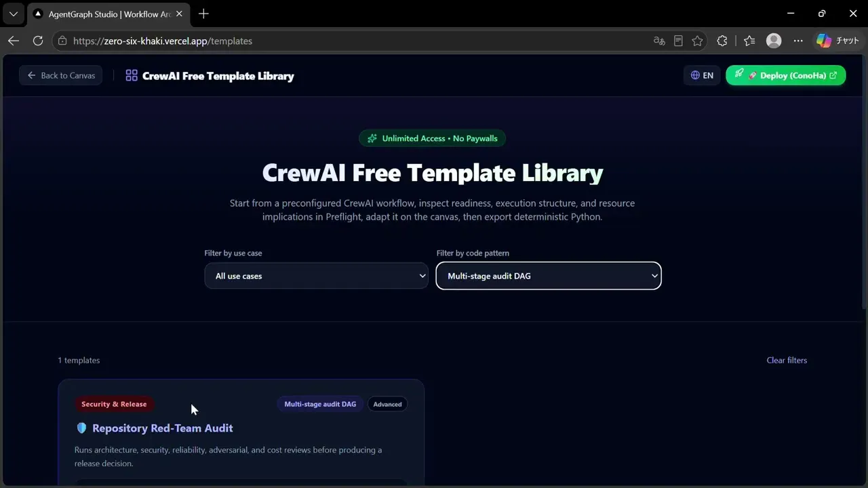Go back to the previous page
This screenshot has height=488, width=868.
point(14,41)
